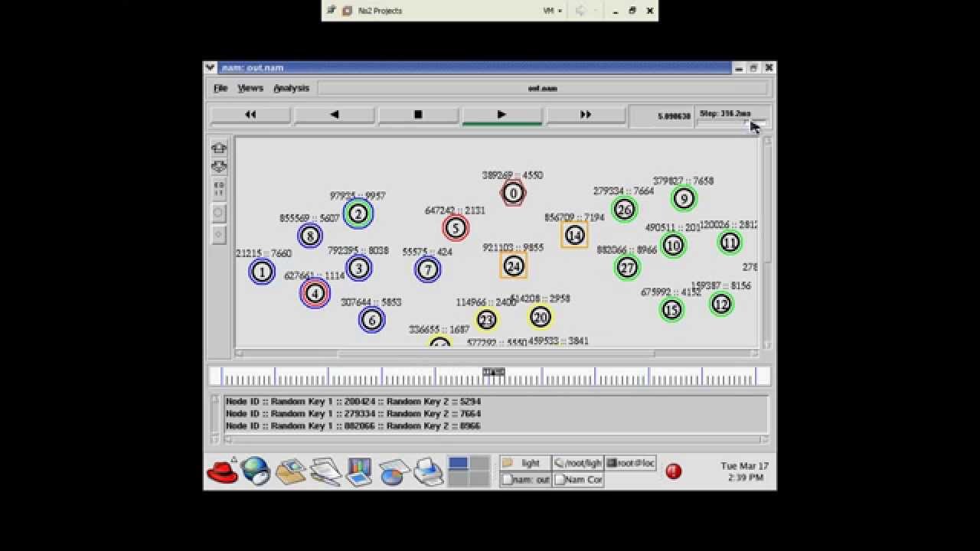
Task: Select node 4 with red ring
Action: tap(315, 293)
